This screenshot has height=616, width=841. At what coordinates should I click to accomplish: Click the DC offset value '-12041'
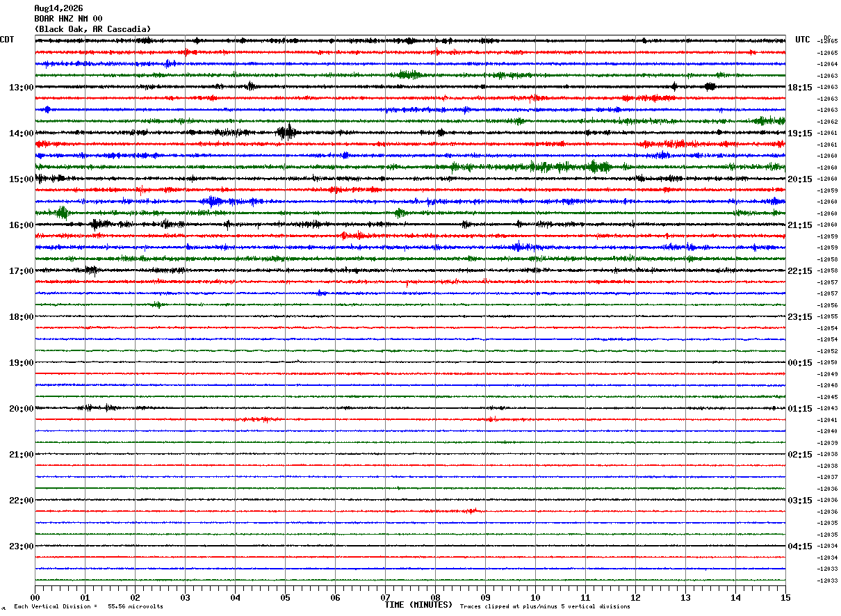(827, 420)
